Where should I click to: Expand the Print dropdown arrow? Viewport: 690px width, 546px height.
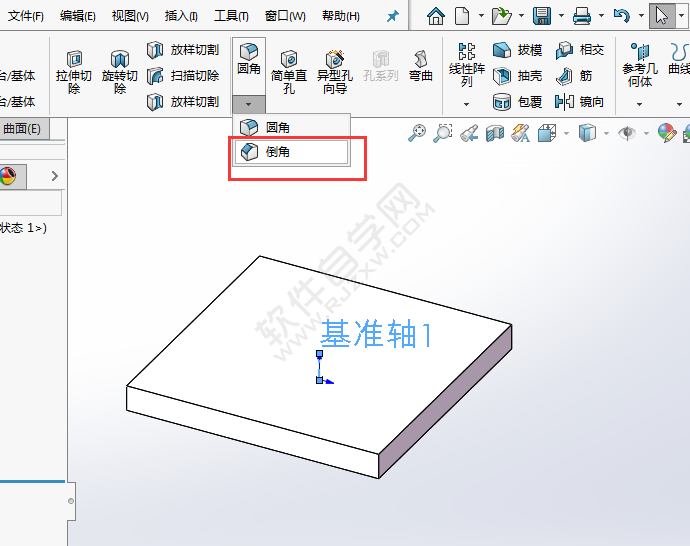pyautogui.click(x=601, y=16)
